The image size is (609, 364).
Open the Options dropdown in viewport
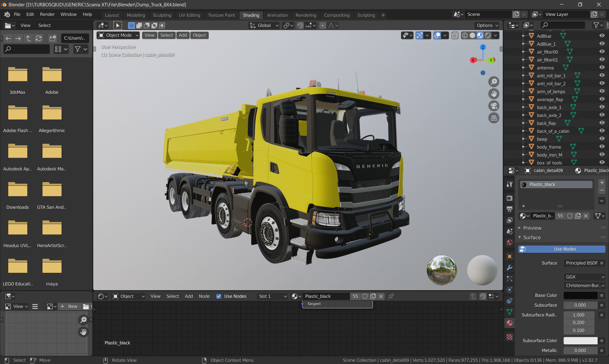click(x=488, y=25)
